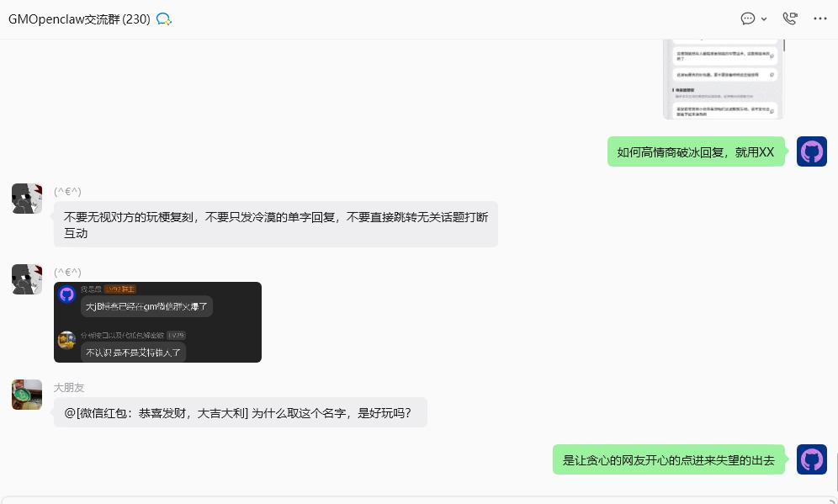
Task: Click own GitHub avatar beside last green message
Action: coord(811,459)
